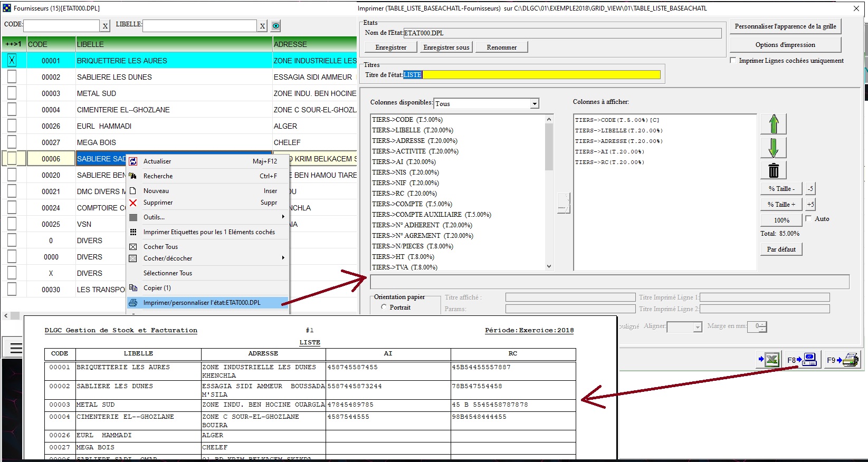Click the yellow Titre de l'état field
The height and width of the screenshot is (462, 868).
point(532,75)
